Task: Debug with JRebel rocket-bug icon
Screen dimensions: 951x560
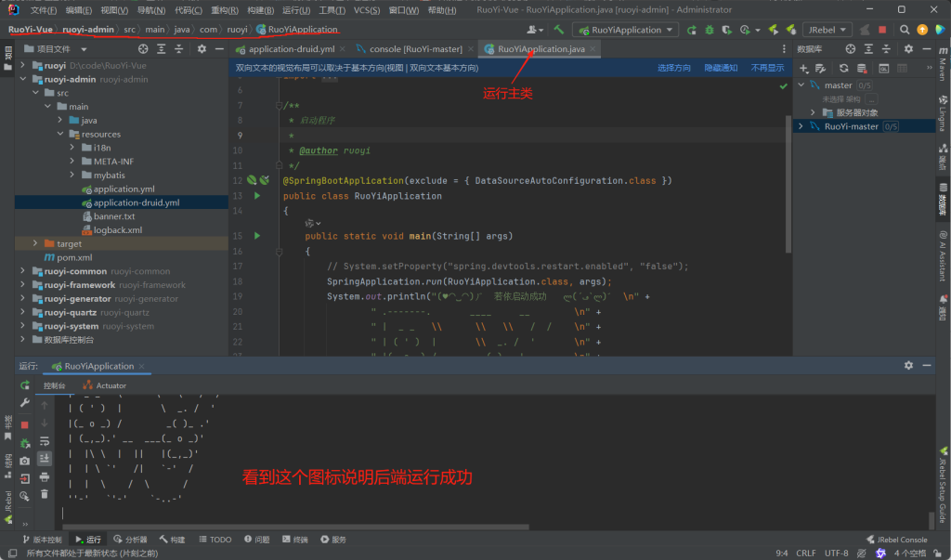Action: click(791, 30)
